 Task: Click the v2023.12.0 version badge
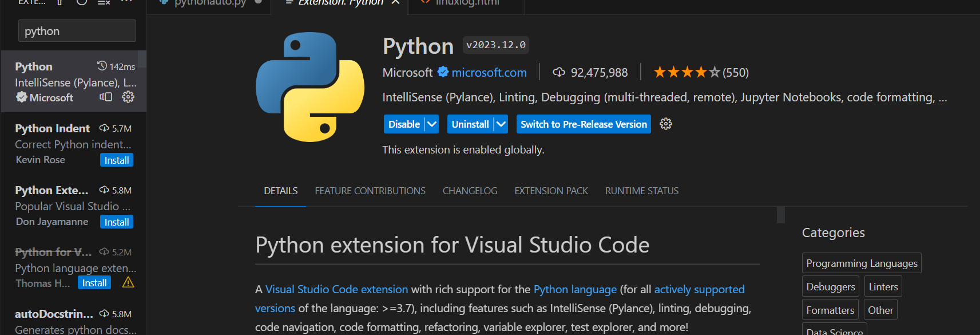pyautogui.click(x=496, y=45)
